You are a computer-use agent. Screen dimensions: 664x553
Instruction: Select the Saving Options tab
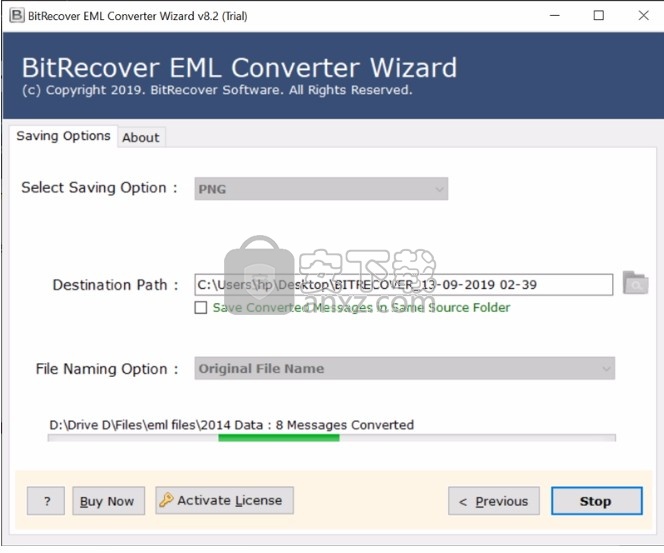(x=63, y=136)
